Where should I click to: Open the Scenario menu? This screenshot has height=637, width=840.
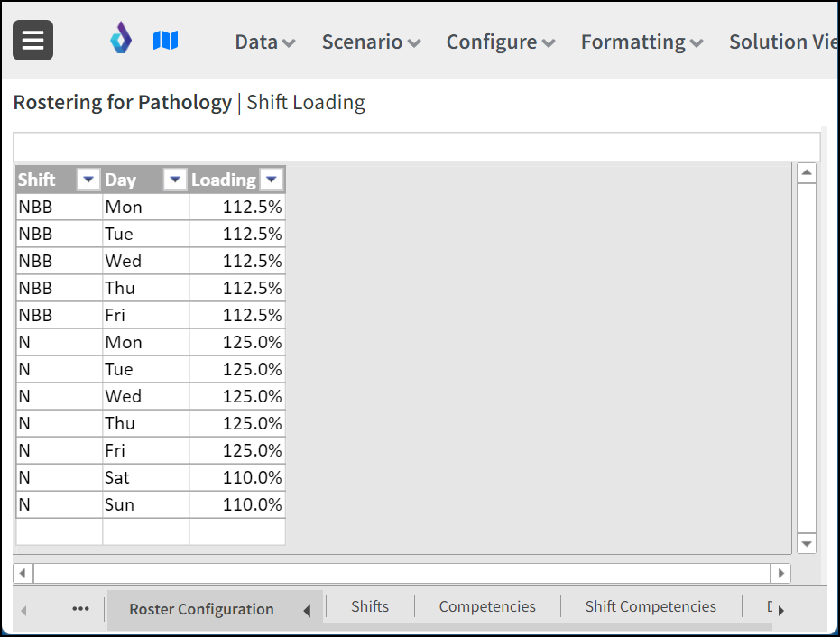point(371,42)
